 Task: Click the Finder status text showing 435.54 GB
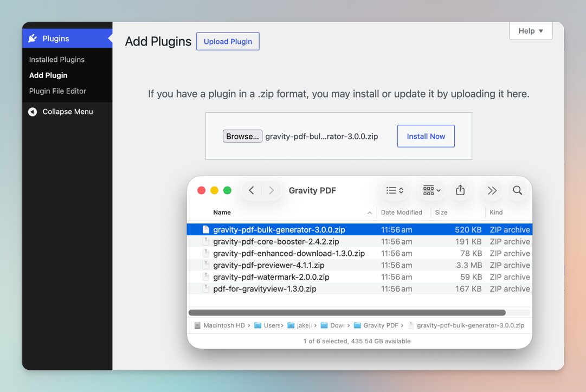point(357,341)
